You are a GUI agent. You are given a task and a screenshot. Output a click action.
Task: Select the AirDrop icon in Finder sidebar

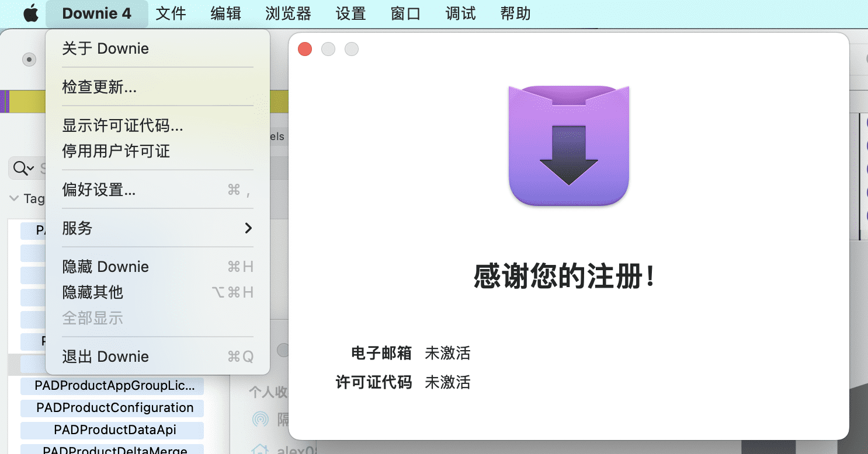coord(261,419)
